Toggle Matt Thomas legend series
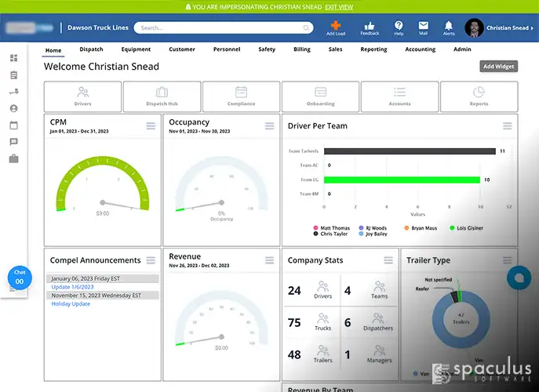 (331, 228)
